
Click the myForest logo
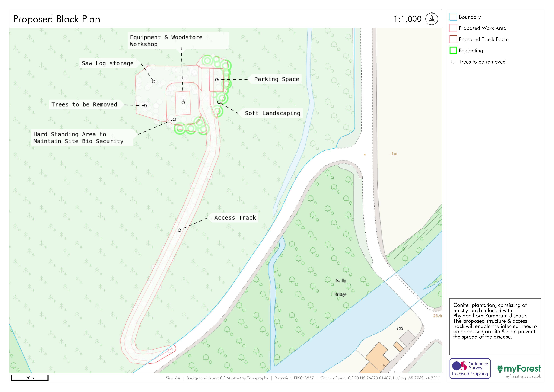coord(519,369)
